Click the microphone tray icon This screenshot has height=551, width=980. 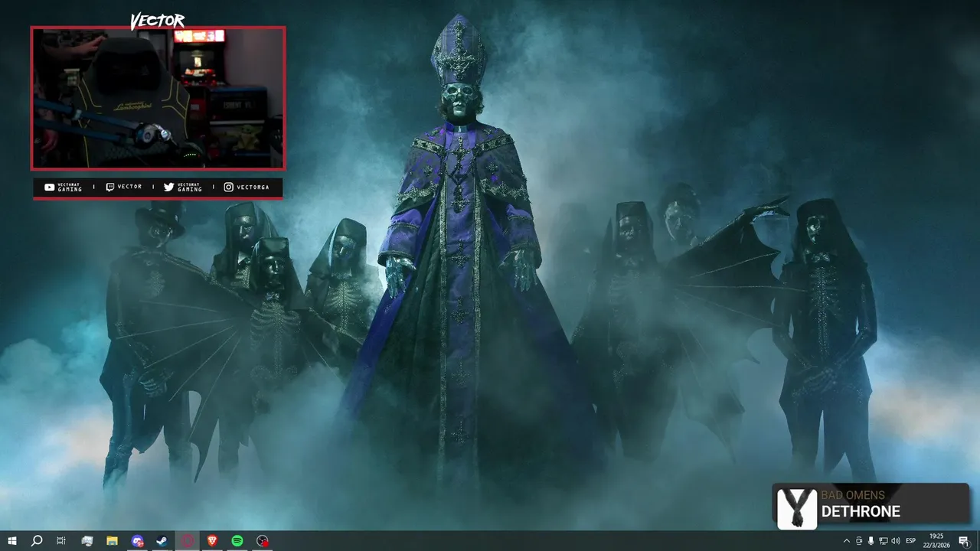[871, 541]
